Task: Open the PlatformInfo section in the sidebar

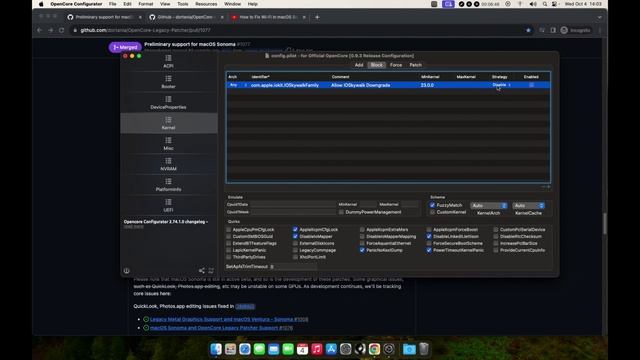Action: (168, 184)
